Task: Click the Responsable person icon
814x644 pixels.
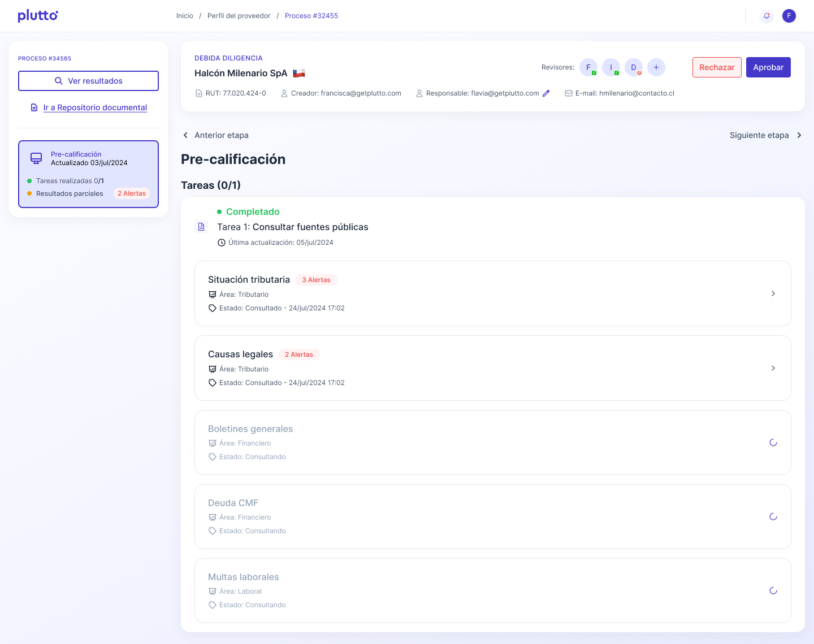Action: point(419,93)
